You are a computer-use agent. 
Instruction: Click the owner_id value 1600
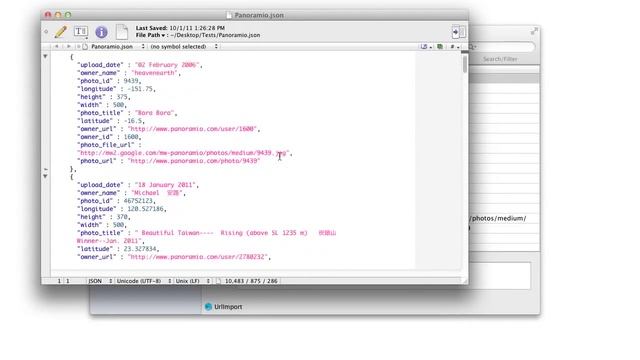pos(131,137)
